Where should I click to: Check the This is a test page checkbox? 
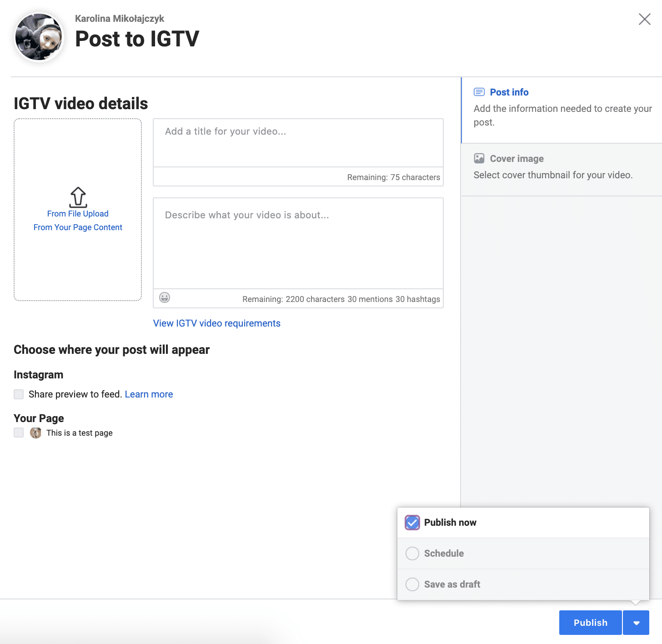point(19,433)
